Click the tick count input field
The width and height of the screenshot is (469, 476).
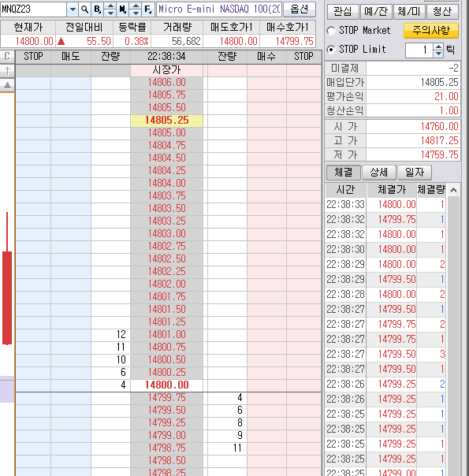pyautogui.click(x=419, y=50)
